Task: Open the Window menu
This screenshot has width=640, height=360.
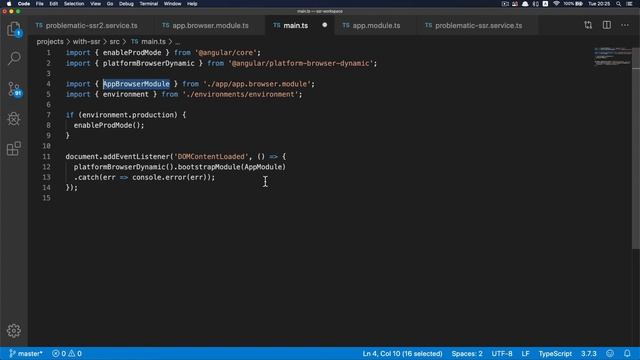Action: point(172,4)
